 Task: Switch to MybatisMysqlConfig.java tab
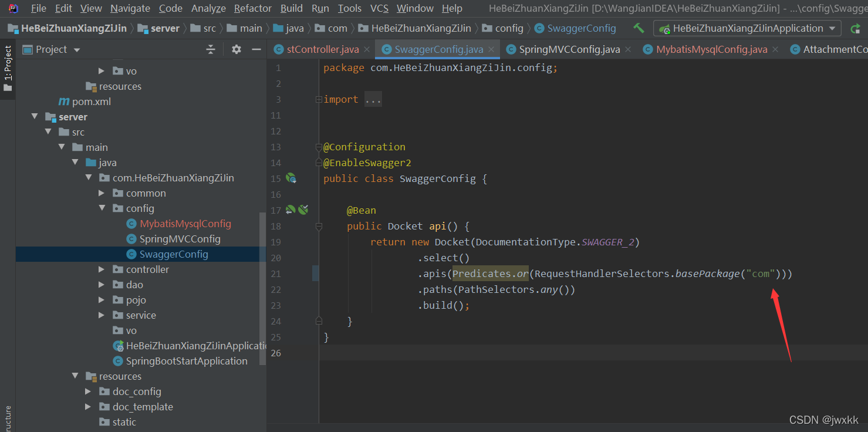pyautogui.click(x=711, y=49)
